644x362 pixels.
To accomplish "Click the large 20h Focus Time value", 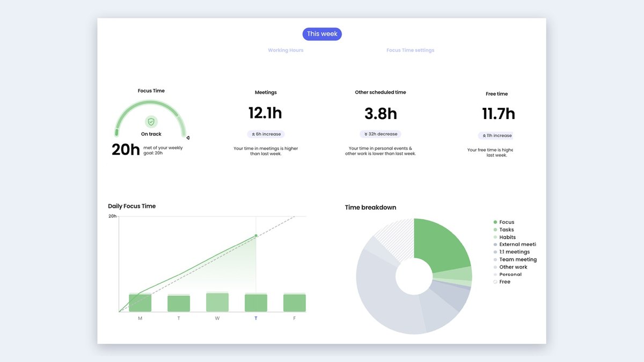I will click(x=126, y=150).
